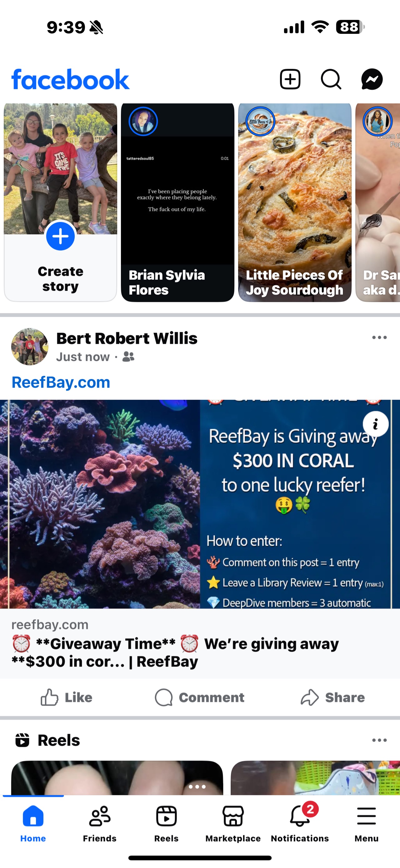This screenshot has width=400, height=868.
Task: Tap Bert Robert Willis profile picture
Action: pos(30,347)
